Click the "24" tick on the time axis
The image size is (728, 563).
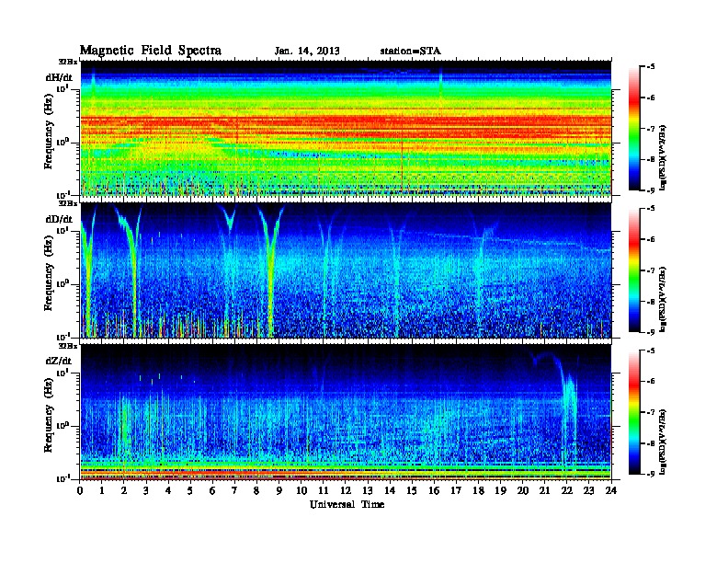click(611, 491)
